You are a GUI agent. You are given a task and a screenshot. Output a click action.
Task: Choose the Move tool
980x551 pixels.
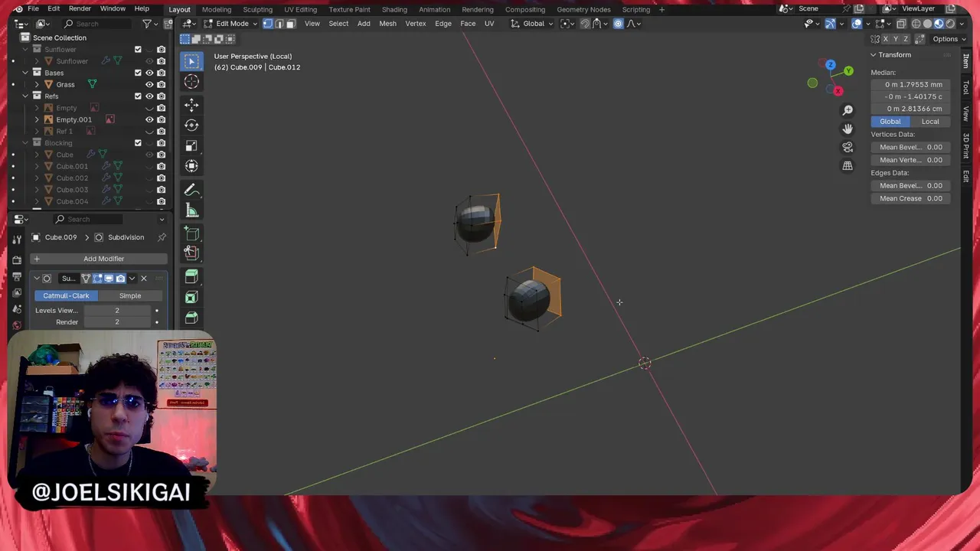pyautogui.click(x=191, y=104)
